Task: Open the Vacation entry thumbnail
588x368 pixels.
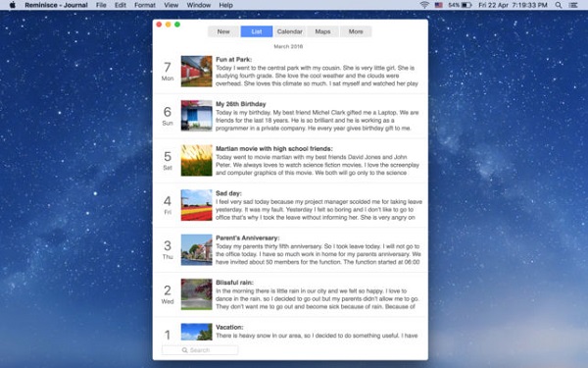Action: 197,332
